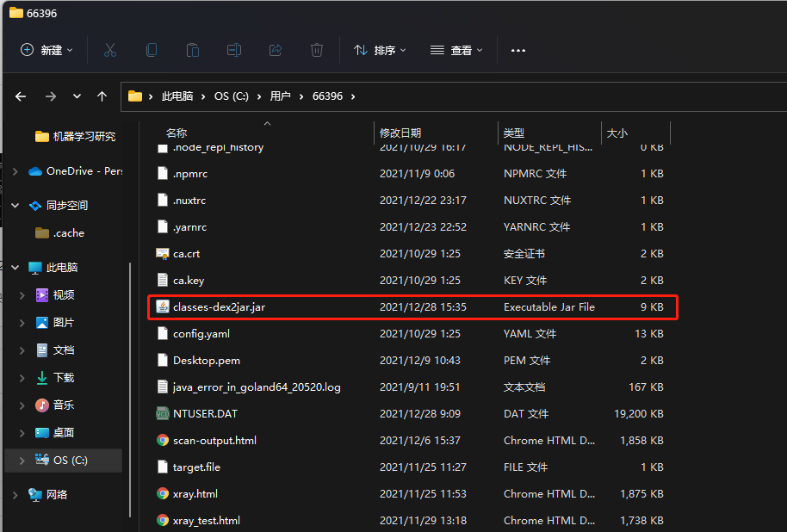Open the 新建 (New) dropdown
Viewport: 787px width, 532px height.
tap(46, 50)
